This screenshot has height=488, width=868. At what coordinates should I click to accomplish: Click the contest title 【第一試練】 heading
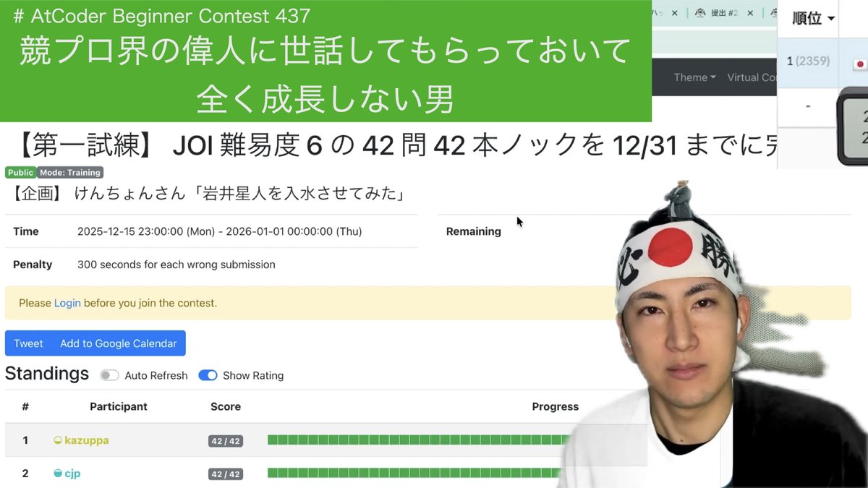click(394, 146)
